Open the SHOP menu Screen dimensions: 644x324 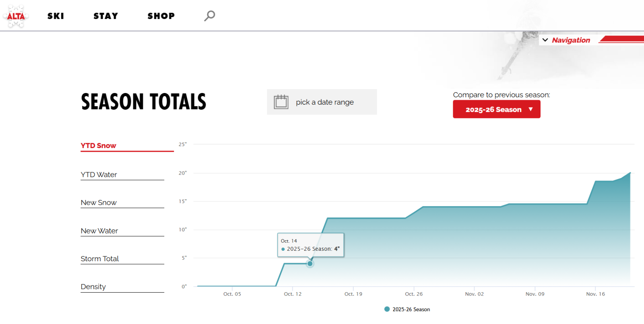click(161, 16)
